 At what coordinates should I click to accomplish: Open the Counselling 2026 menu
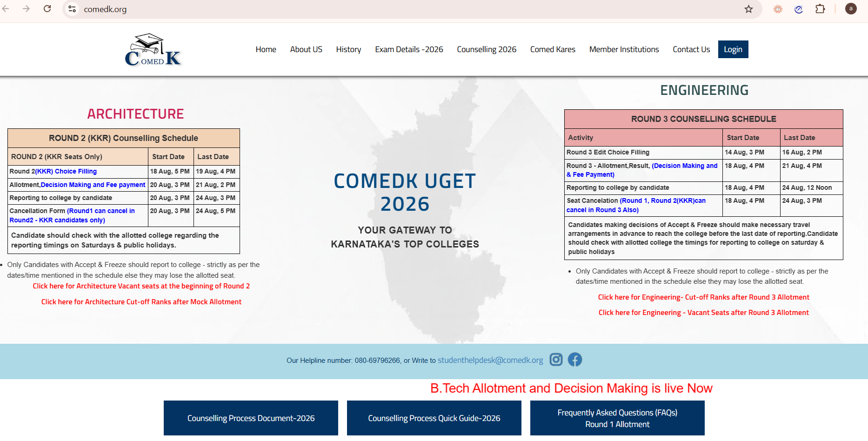coord(487,49)
